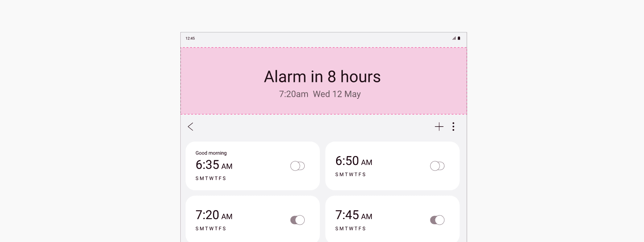Image resolution: width=644 pixels, height=242 pixels.
Task: Switch off the 7:45 AM alarm
Action: coord(437,220)
